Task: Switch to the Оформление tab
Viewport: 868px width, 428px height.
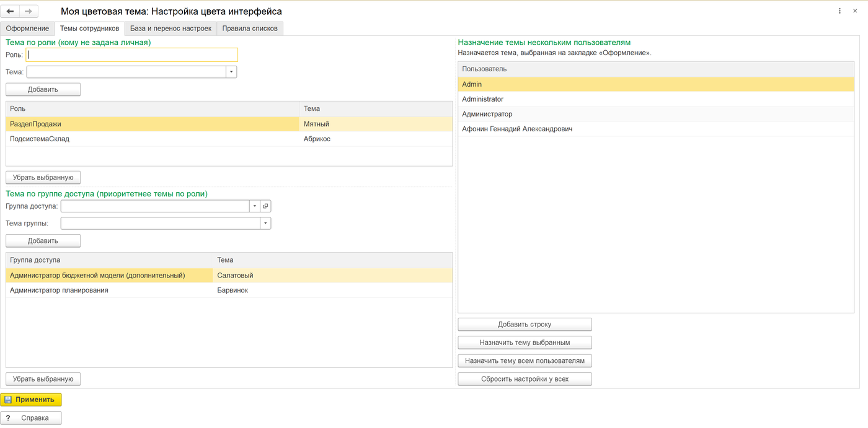Action: [x=27, y=28]
